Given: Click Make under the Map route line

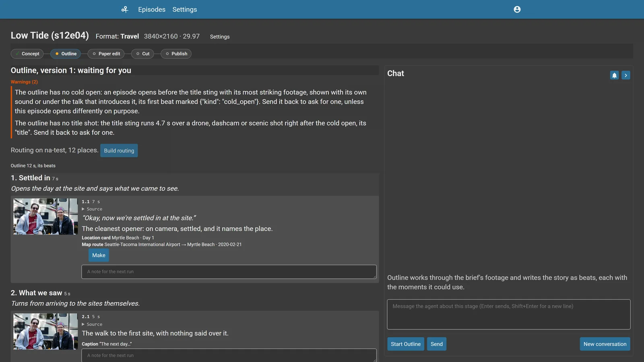Looking at the screenshot, I should tap(99, 255).
